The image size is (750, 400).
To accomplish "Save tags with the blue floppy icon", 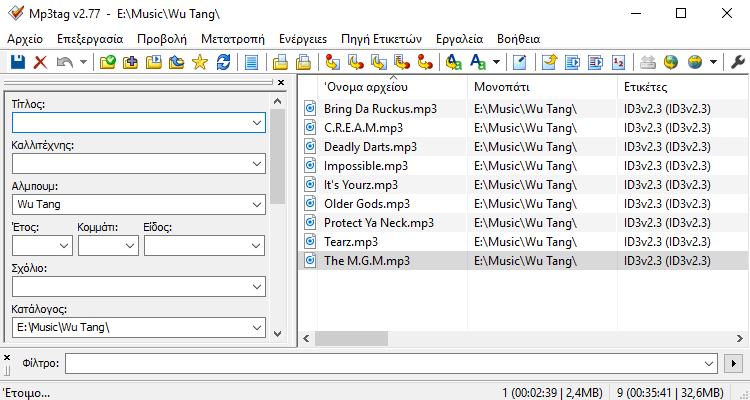I will click(18, 62).
